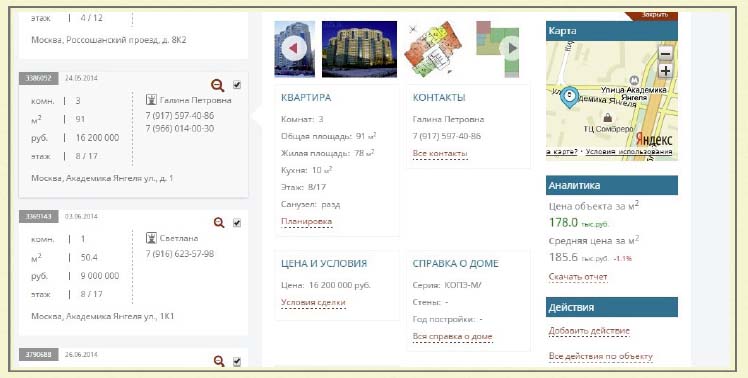Click previous photo arrow in gallery

click(293, 48)
